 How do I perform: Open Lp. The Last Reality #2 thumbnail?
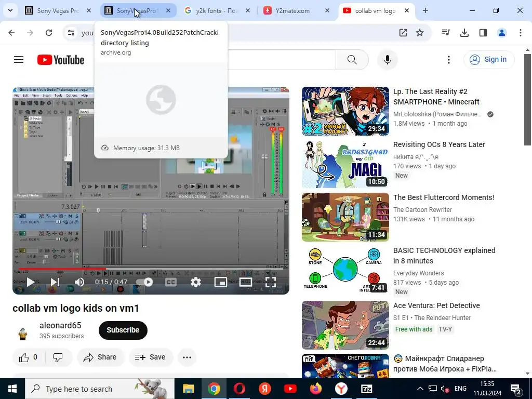point(345,111)
